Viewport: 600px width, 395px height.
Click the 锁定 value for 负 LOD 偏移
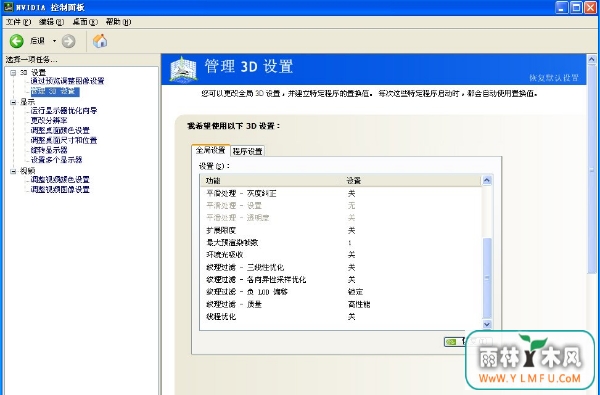[x=355, y=292]
